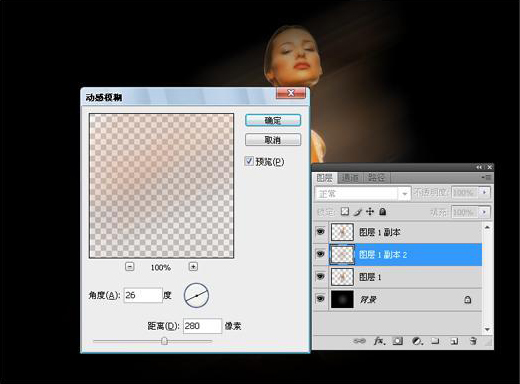520x384 pixels.
Task: Click the link layers icon
Action: (359, 341)
